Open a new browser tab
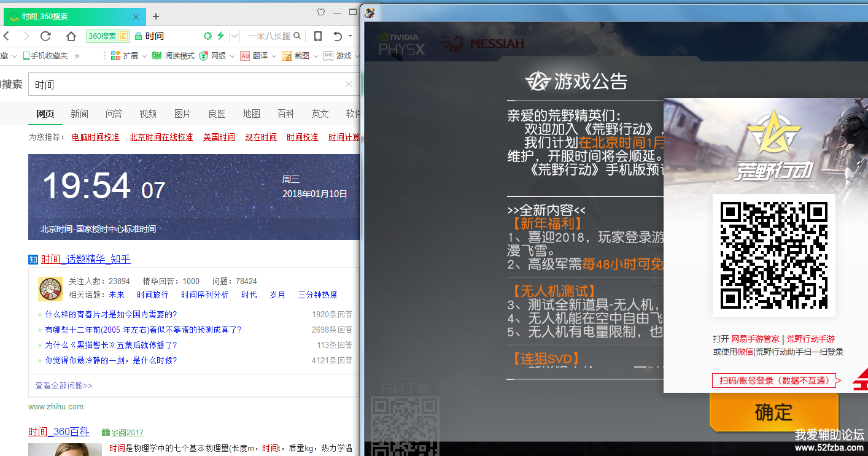 pyautogui.click(x=156, y=17)
